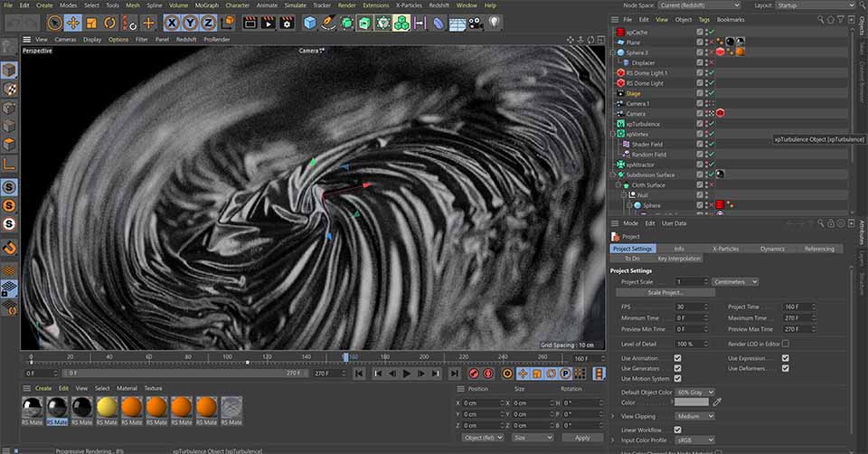
Task: Toggle the Y axis lock
Action: [x=190, y=23]
